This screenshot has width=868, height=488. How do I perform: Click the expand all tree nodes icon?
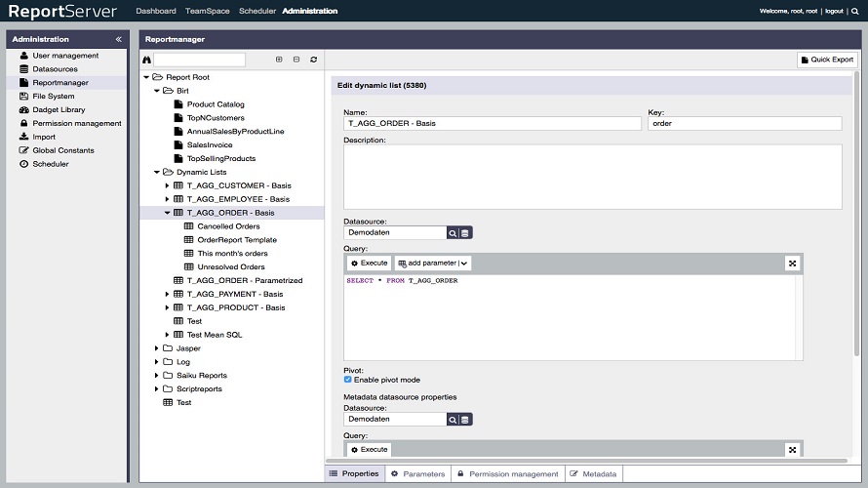click(x=279, y=60)
